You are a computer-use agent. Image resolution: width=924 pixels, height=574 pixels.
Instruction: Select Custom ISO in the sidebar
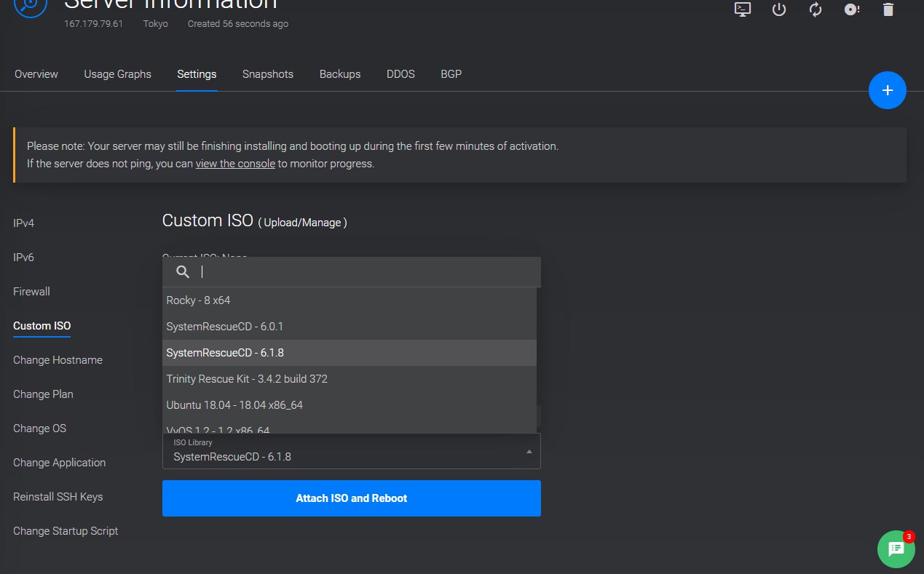click(42, 326)
